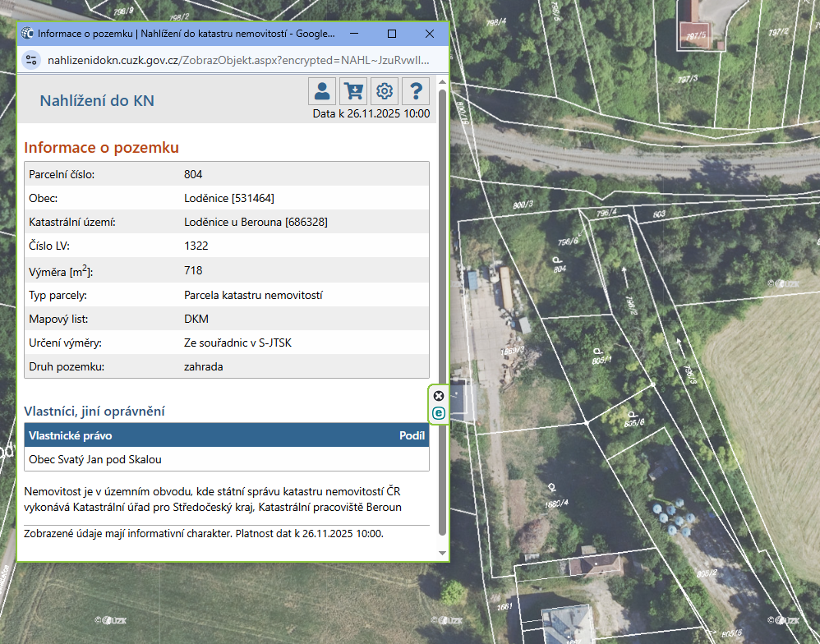View site information icon in address bar

coord(32,60)
